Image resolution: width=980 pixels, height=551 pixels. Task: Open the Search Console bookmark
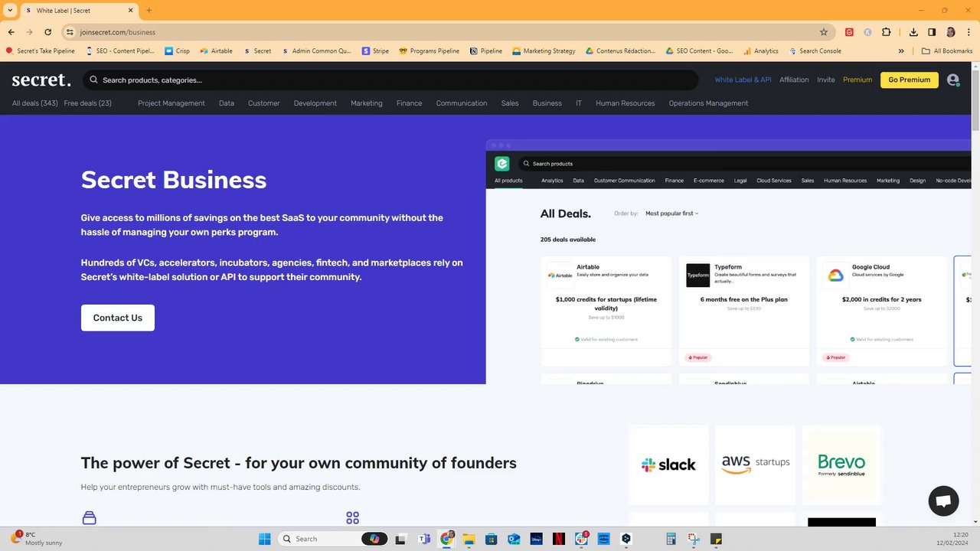tap(814, 51)
